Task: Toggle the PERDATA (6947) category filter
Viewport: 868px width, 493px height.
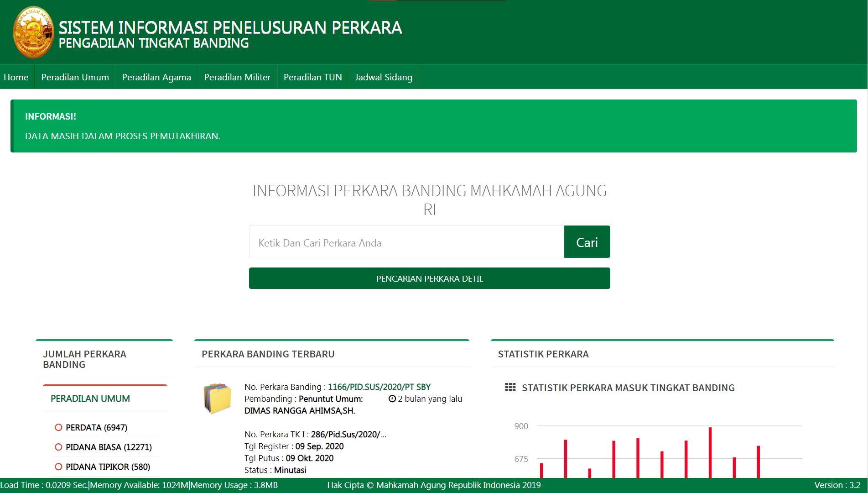Action: 96,427
